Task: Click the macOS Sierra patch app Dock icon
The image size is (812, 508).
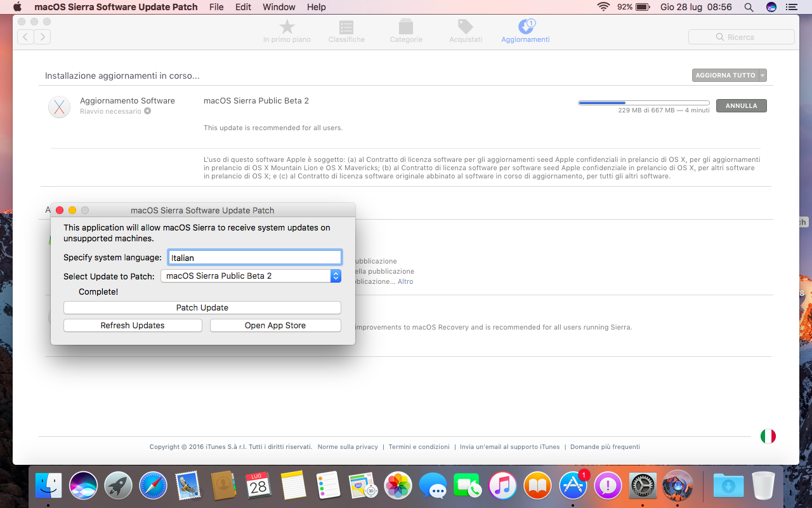Action: [x=678, y=486]
